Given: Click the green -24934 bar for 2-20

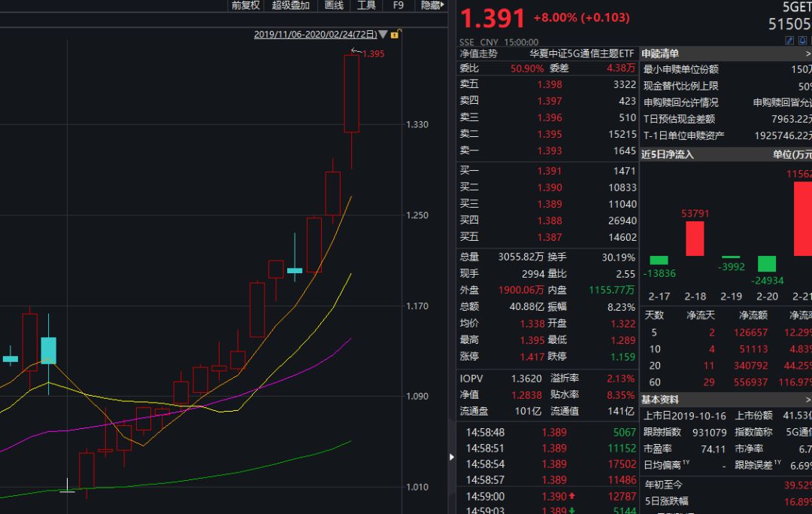Looking at the screenshot, I should pos(766,263).
